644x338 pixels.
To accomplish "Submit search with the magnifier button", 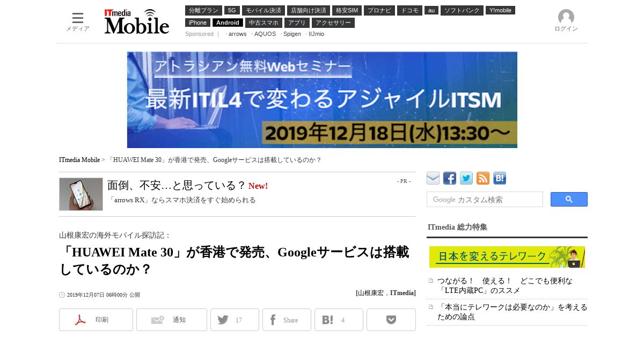I will coord(569,199).
